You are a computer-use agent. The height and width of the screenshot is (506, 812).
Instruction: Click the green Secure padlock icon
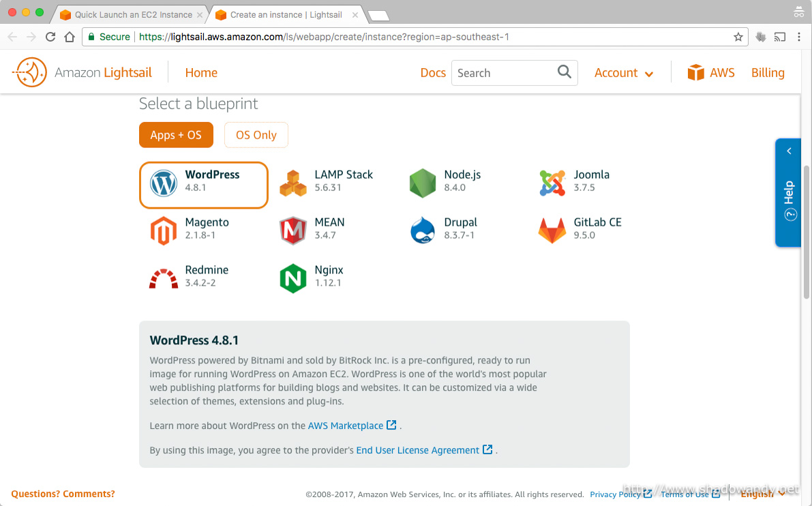(91, 37)
